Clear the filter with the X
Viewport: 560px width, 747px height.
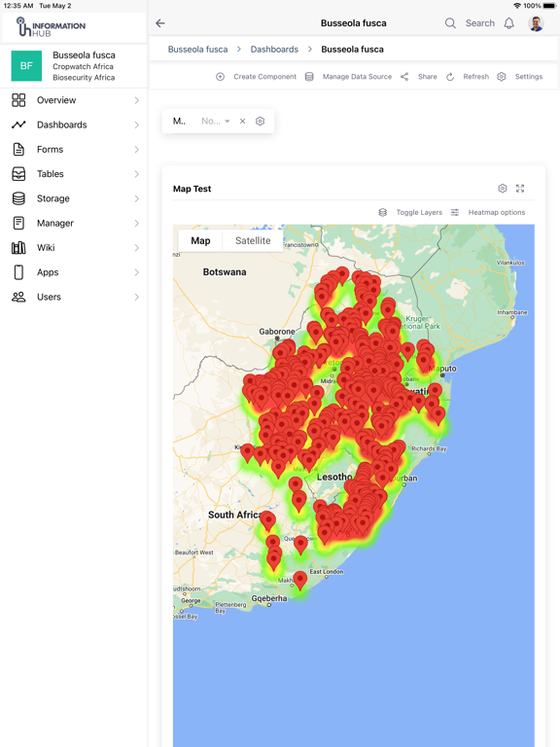[242, 121]
